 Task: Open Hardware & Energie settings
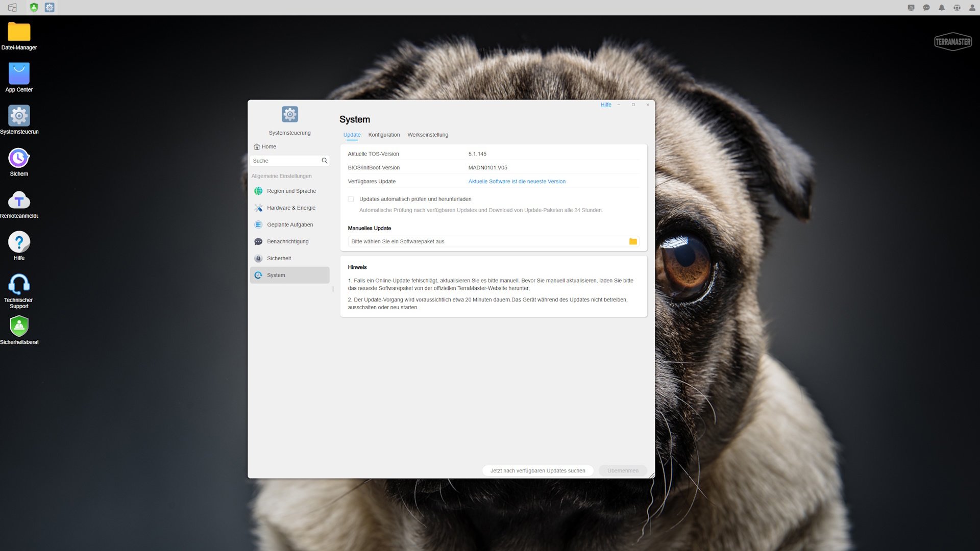point(291,208)
